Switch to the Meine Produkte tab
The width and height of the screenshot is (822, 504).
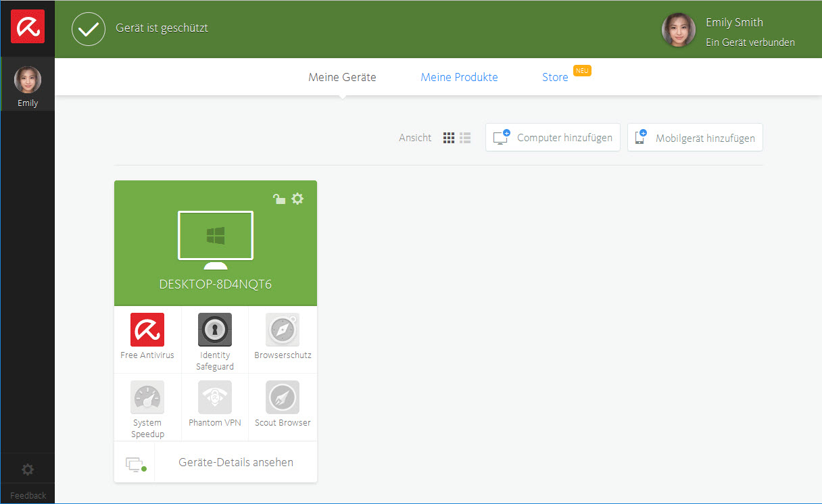[459, 77]
